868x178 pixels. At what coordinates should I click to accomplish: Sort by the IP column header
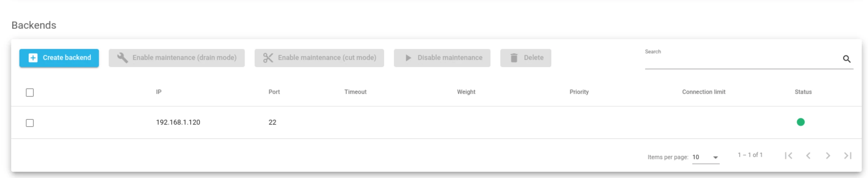click(159, 92)
